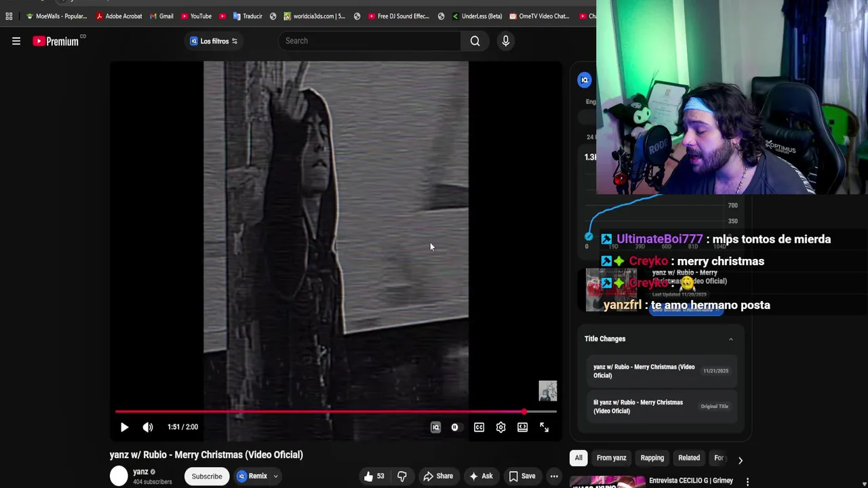
Task: Open the Ask AI button
Action: pyautogui.click(x=480, y=476)
